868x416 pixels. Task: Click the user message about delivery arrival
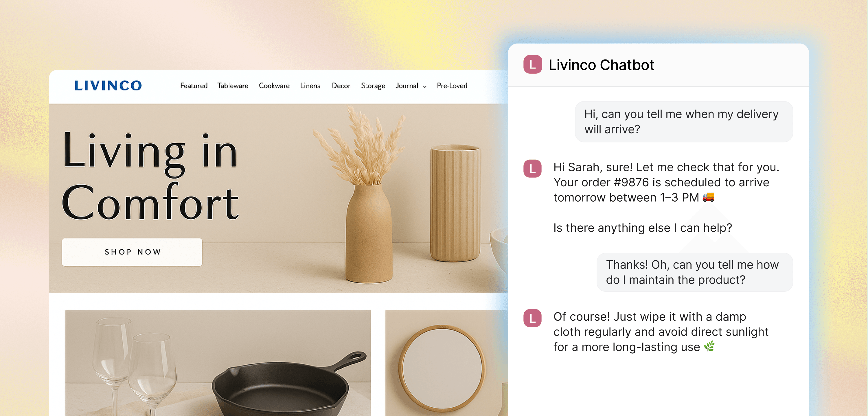(x=684, y=122)
